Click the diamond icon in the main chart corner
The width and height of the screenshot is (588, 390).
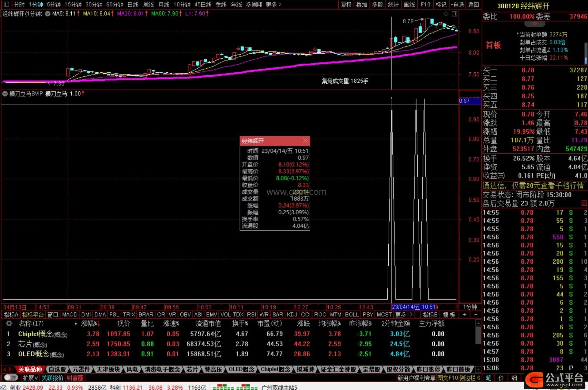[x=446, y=14]
